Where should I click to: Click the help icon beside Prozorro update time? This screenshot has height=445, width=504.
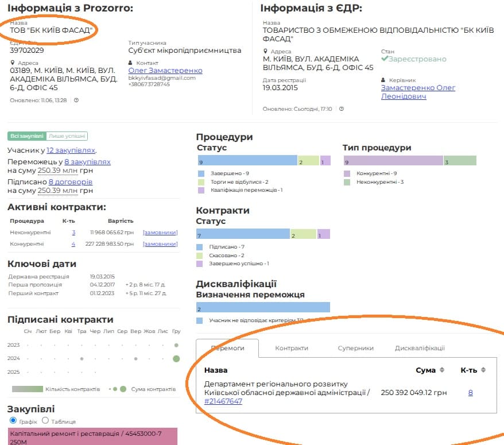click(x=76, y=100)
